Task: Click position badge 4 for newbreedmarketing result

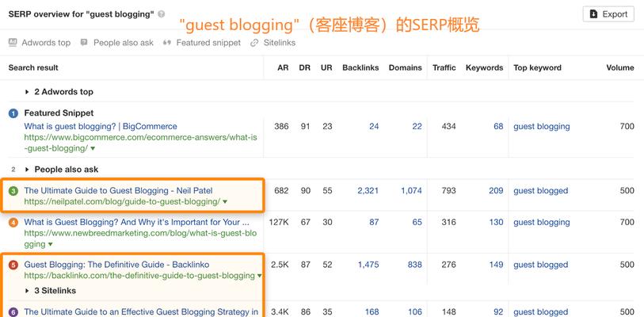Action: pos(13,223)
